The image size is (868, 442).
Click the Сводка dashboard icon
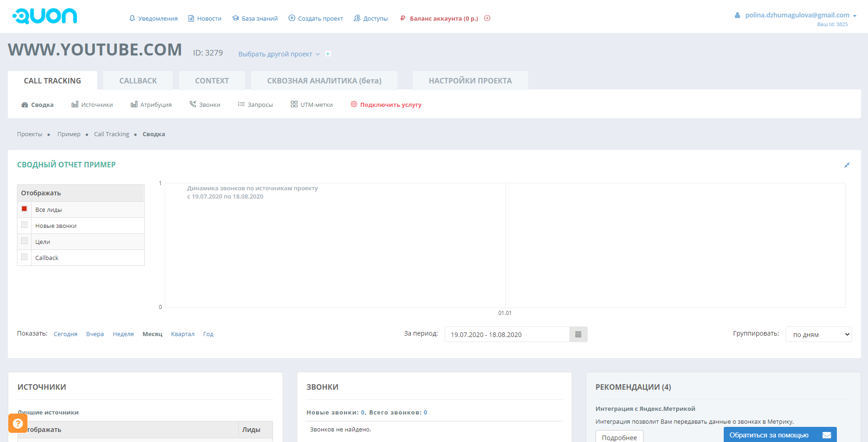pyautogui.click(x=25, y=105)
